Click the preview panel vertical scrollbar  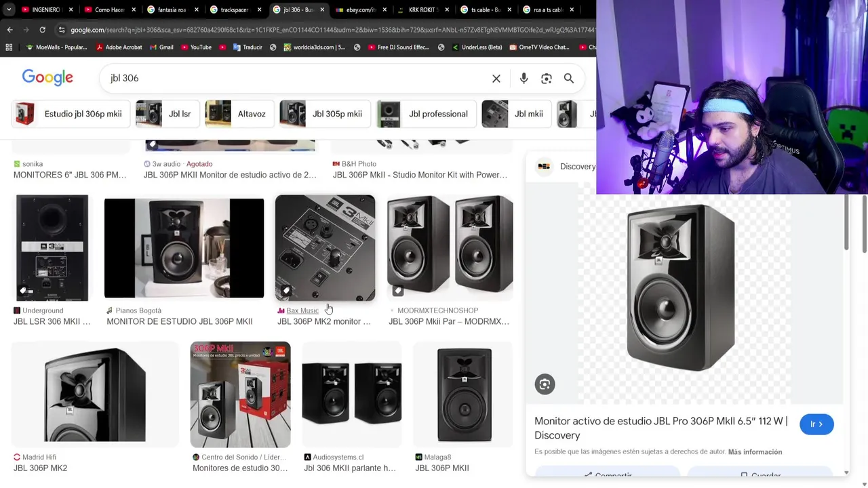(846, 224)
